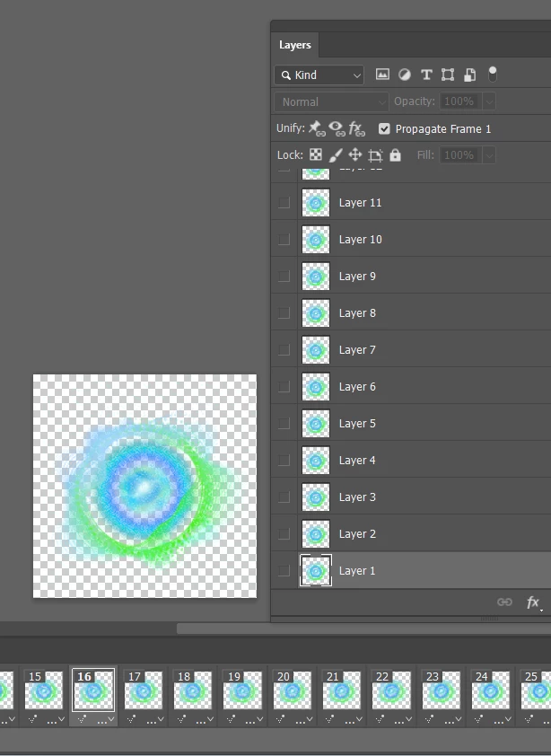Open the Normal blend mode dropdown
The image size is (551, 756).
pos(331,101)
